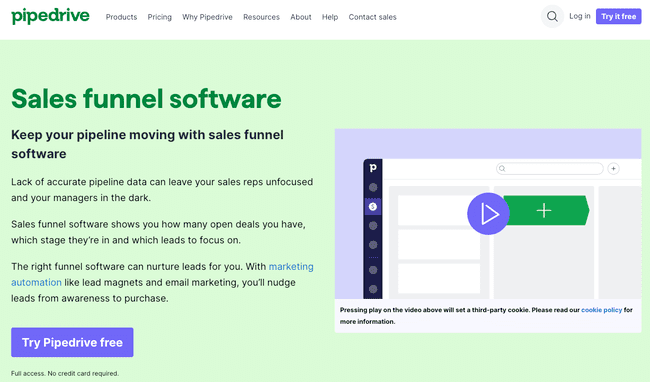Click Contact sales in the navigation
Image resolution: width=650 pixels, height=382 pixels.
(372, 17)
